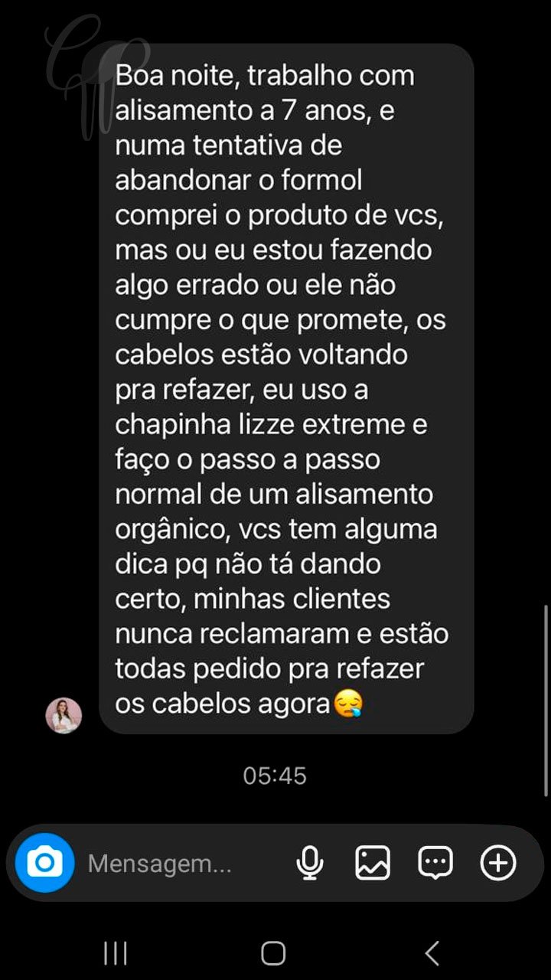551x980 pixels.
Task: Tap the 05:45 timestamp
Action: pos(275,776)
